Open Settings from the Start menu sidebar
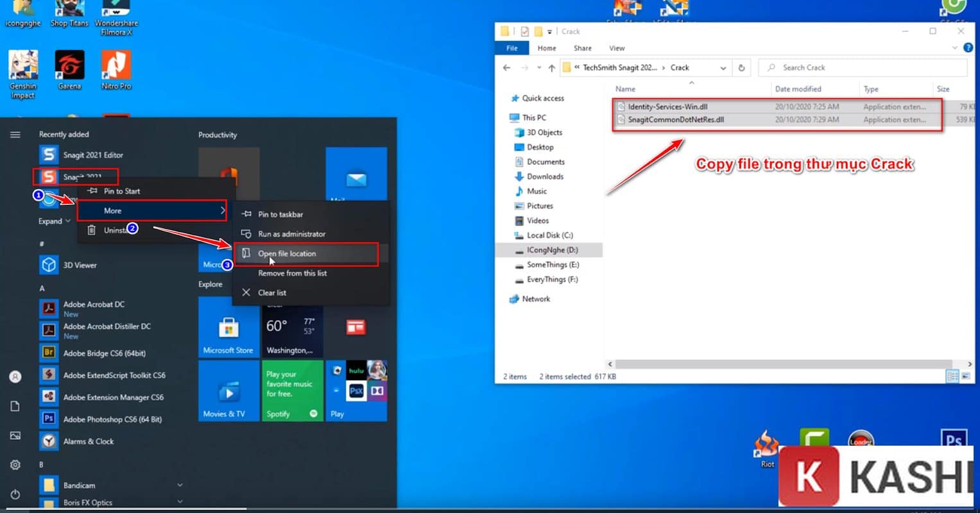980x513 pixels. click(x=14, y=464)
